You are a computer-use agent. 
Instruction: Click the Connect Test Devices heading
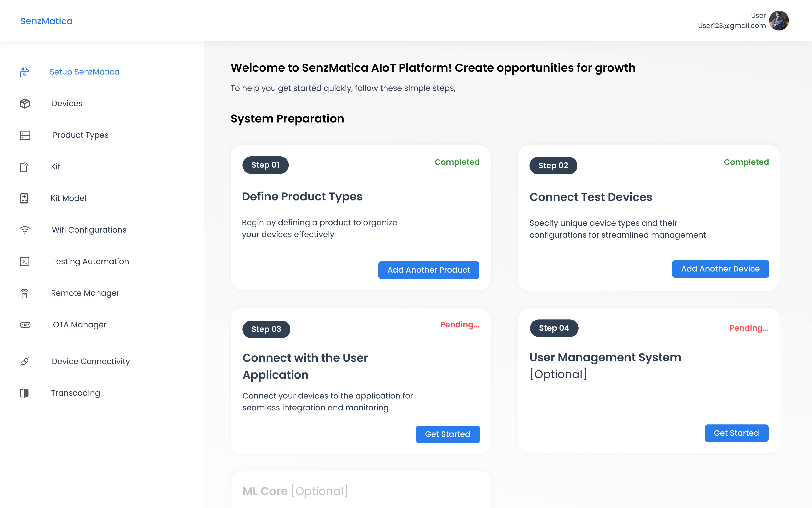coord(591,197)
